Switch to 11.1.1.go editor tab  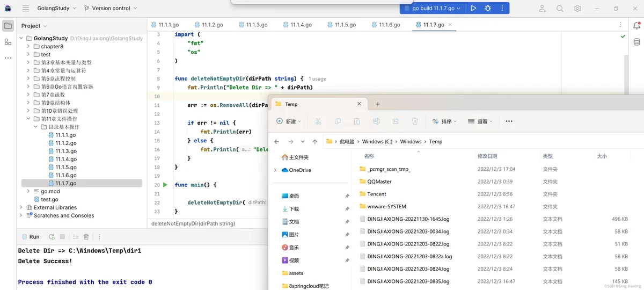tap(164, 25)
